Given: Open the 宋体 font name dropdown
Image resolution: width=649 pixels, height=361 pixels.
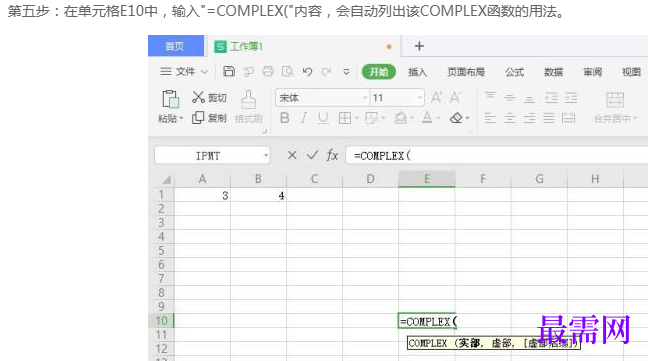Looking at the screenshot, I should (x=365, y=98).
